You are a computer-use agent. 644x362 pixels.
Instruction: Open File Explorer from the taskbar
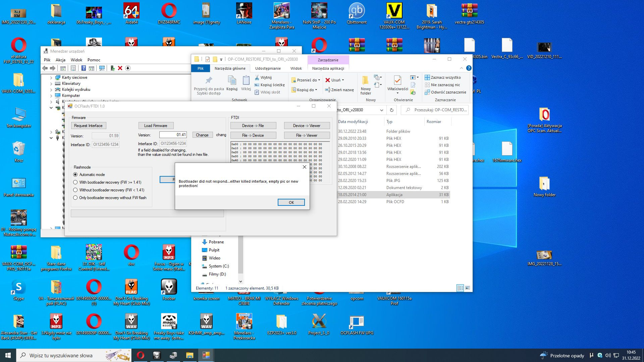[x=190, y=355]
